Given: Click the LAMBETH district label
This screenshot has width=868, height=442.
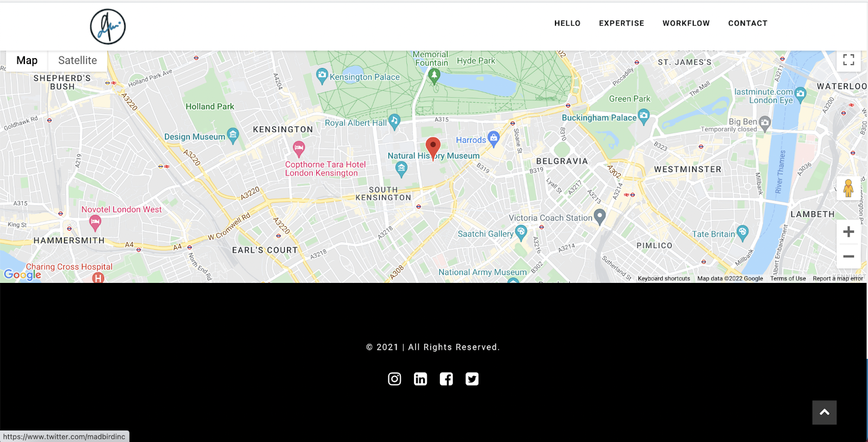Looking at the screenshot, I should 813,214.
